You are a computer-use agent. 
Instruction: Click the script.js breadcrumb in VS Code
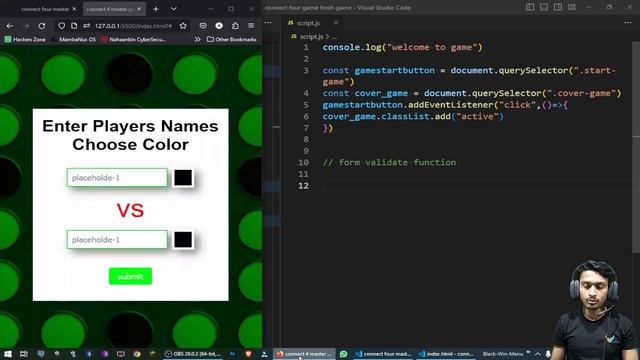311,37
